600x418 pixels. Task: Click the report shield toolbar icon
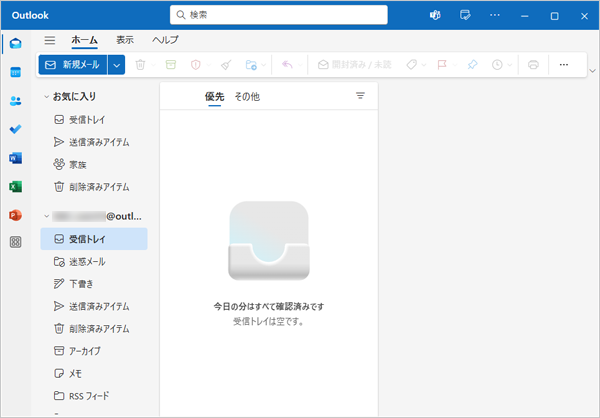[x=196, y=65]
